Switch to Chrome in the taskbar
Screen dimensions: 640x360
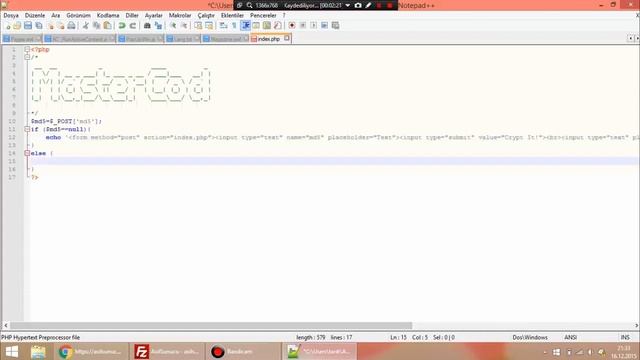pos(91,351)
